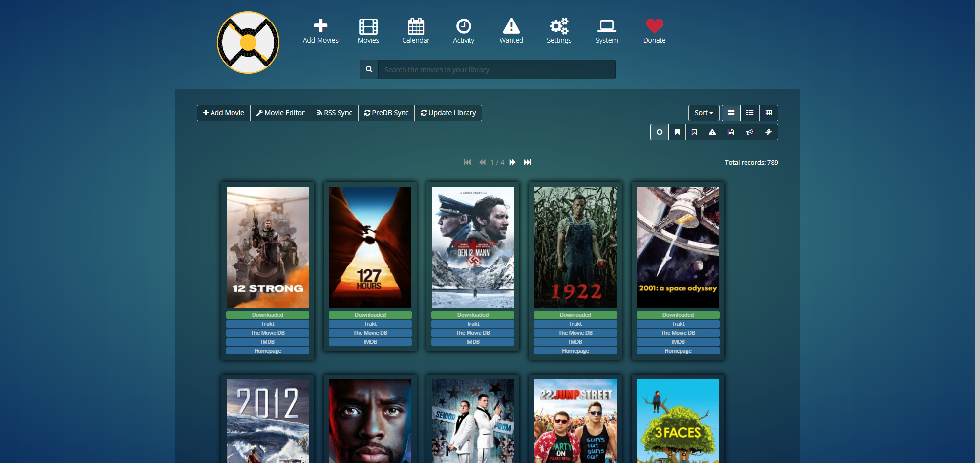
Task: Open the Movies tab in navigation
Action: (368, 31)
